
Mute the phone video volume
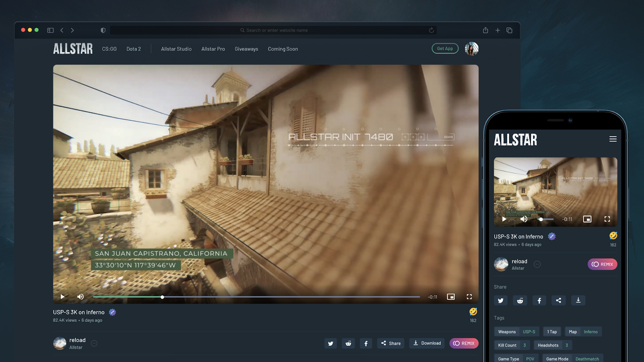[x=524, y=219]
